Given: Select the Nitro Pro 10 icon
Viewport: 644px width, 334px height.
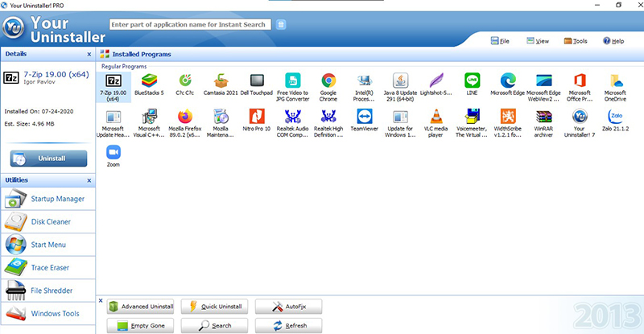Looking at the screenshot, I should click(256, 116).
